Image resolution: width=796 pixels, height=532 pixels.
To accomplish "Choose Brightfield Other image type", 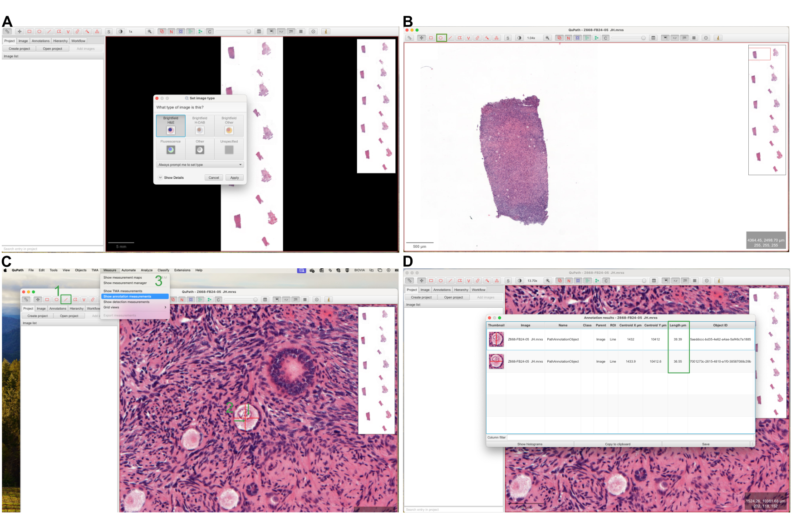I will click(x=229, y=126).
